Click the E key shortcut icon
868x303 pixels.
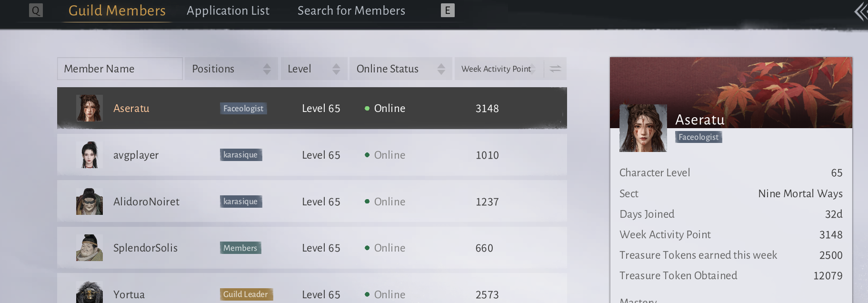pyautogui.click(x=448, y=10)
